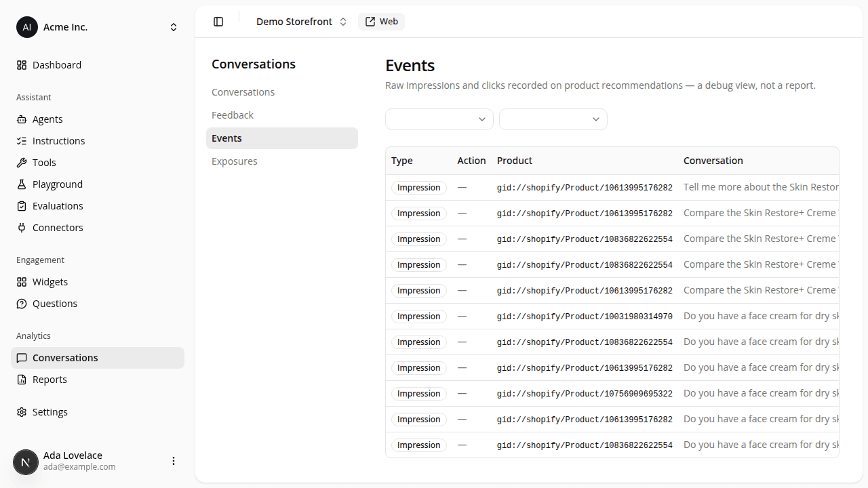This screenshot has height=488, width=868.
Task: Open the Settings gear icon
Action: point(22,412)
